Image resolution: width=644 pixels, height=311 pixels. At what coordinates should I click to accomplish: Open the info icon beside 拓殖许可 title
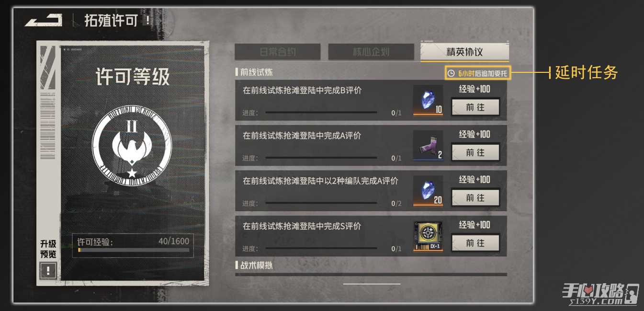point(147,20)
